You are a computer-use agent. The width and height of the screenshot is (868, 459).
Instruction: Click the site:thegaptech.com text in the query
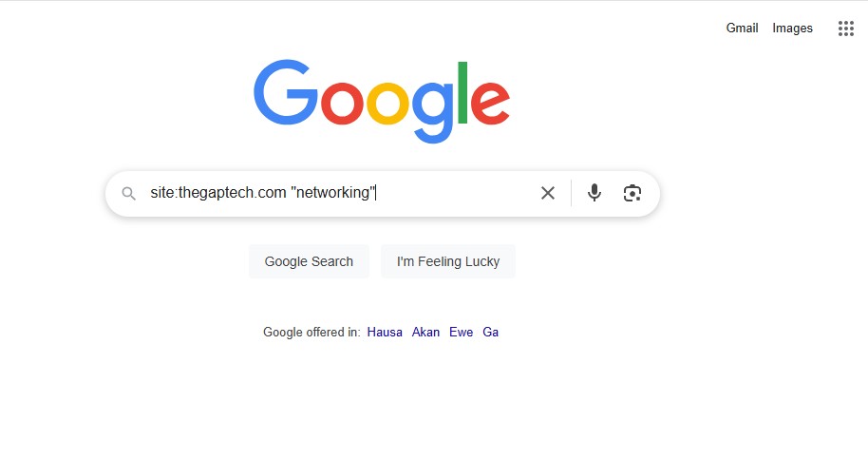tap(218, 193)
